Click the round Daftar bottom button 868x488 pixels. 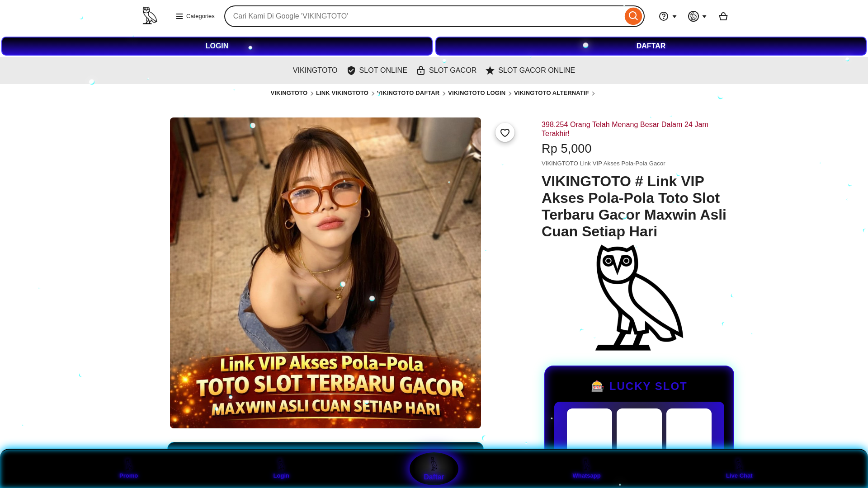(x=434, y=469)
